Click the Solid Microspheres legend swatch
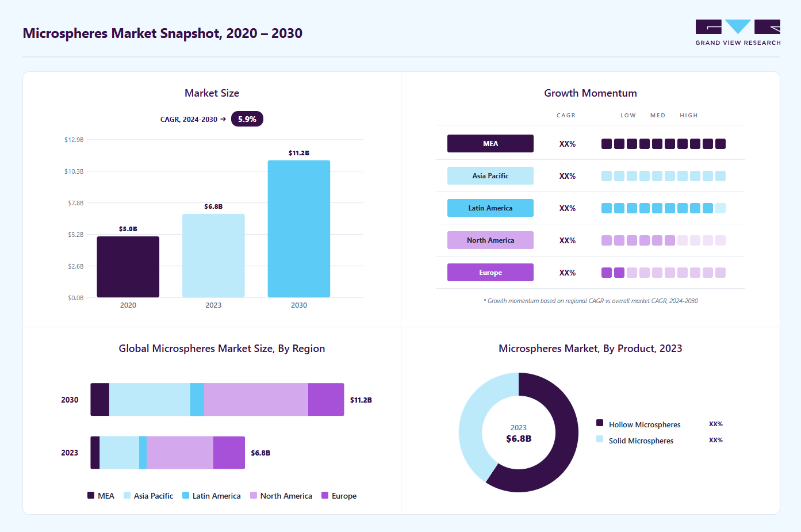Screen dimensions: 801x532 [600, 439]
